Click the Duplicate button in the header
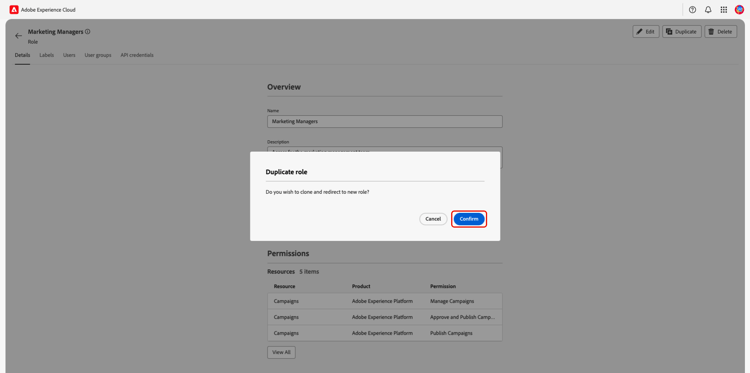750x373 pixels. (682, 32)
